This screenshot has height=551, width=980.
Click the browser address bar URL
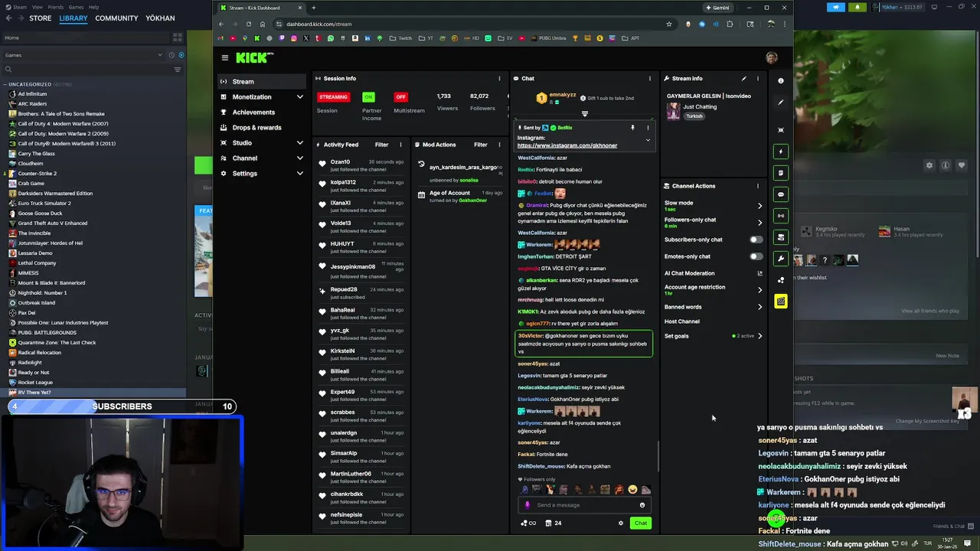click(x=319, y=24)
